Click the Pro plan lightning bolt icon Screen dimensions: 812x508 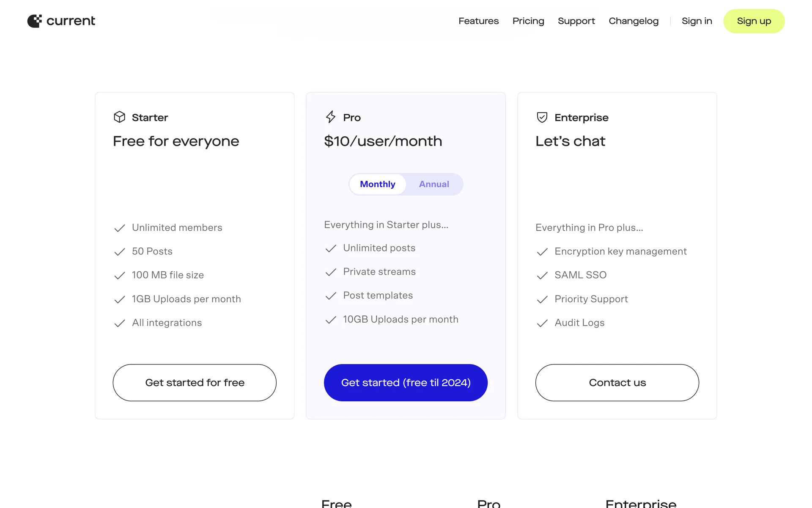pos(331,117)
